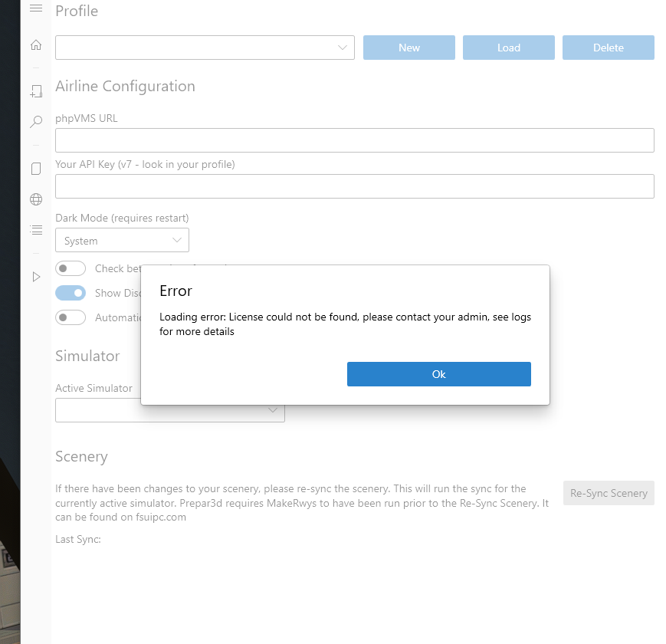Open the new flight icon in the sidebar

click(35, 90)
